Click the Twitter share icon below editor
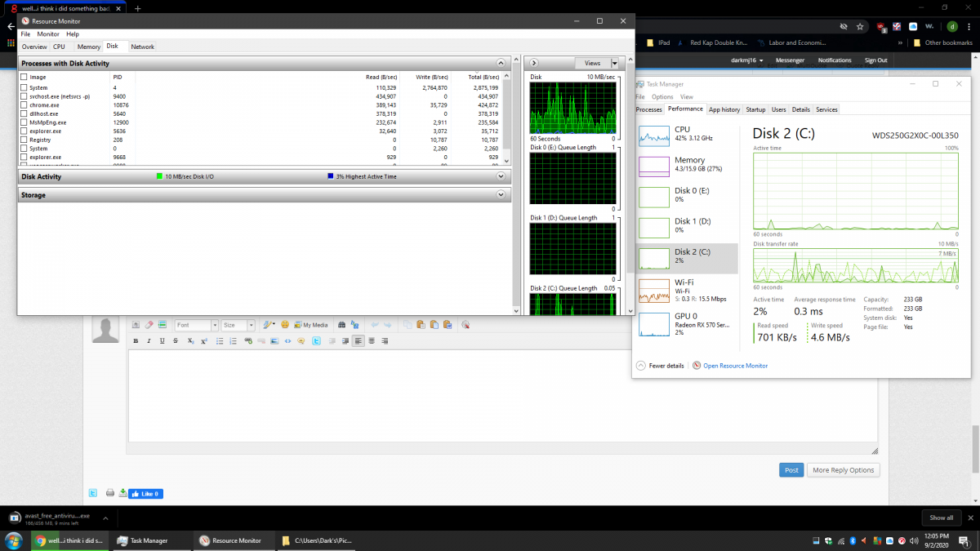This screenshot has width=980, height=551. 92,493
